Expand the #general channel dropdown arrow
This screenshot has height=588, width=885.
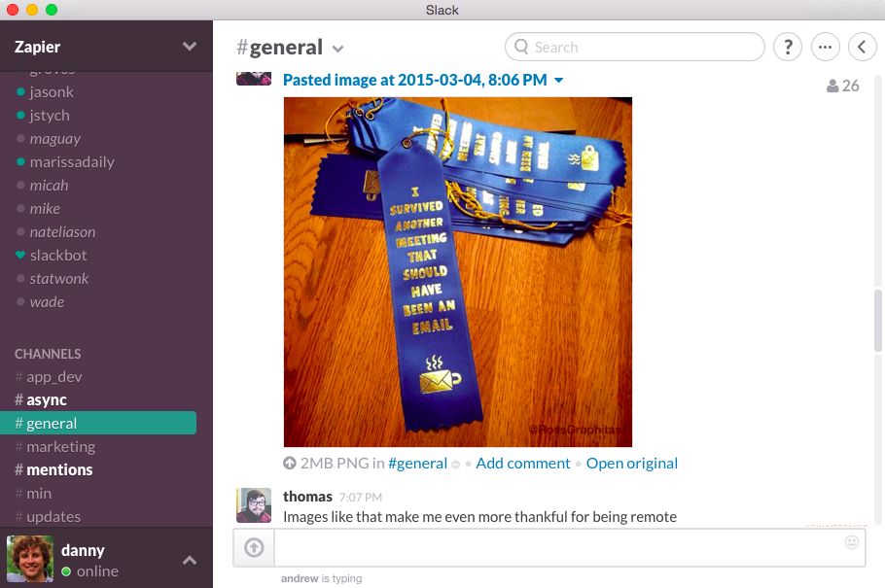[337, 50]
